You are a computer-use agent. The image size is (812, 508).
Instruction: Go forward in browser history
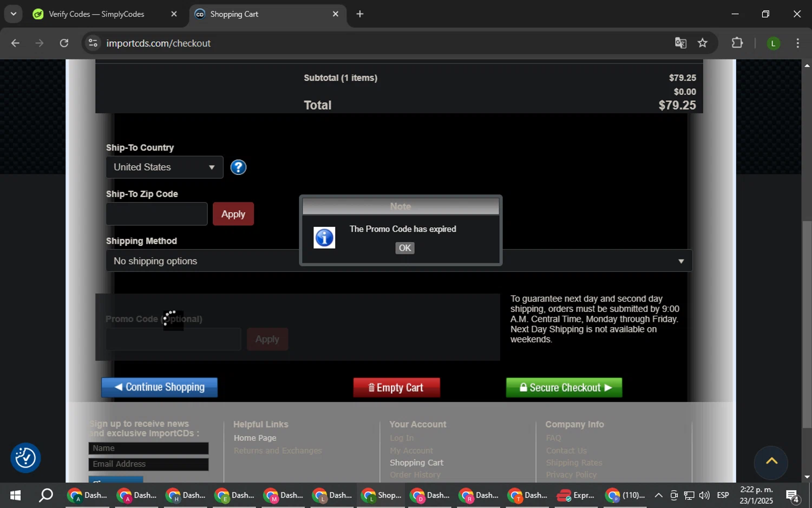point(40,43)
